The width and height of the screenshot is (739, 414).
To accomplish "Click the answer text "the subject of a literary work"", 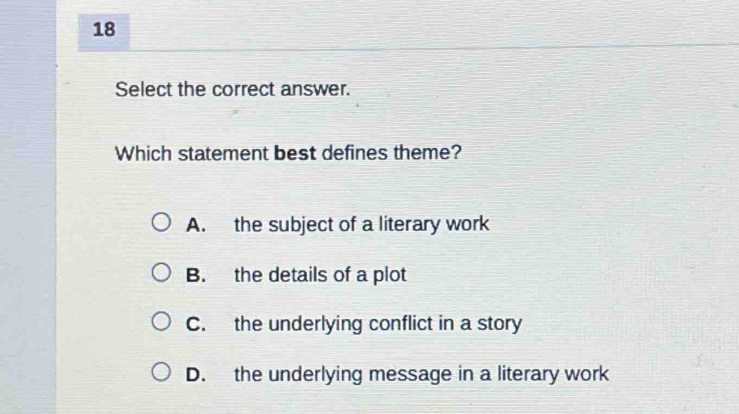I will (x=361, y=225).
